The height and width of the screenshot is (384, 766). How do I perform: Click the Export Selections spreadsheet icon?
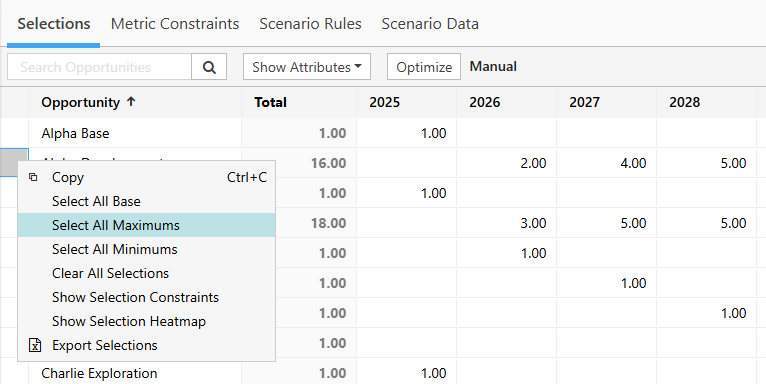click(x=35, y=345)
